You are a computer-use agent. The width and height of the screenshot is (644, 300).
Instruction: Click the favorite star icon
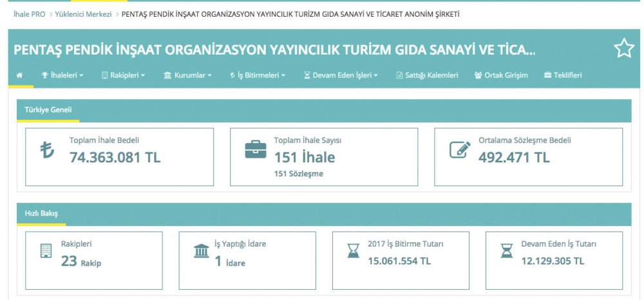point(624,48)
